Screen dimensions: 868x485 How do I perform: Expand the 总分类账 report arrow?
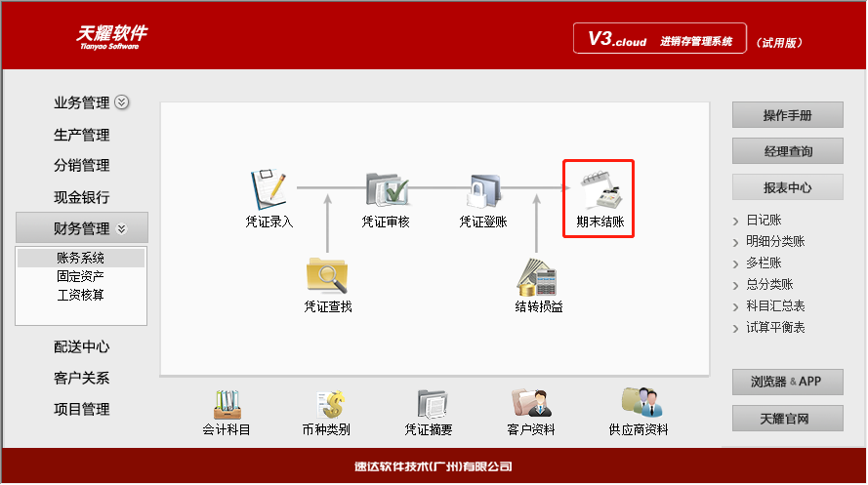(735, 285)
